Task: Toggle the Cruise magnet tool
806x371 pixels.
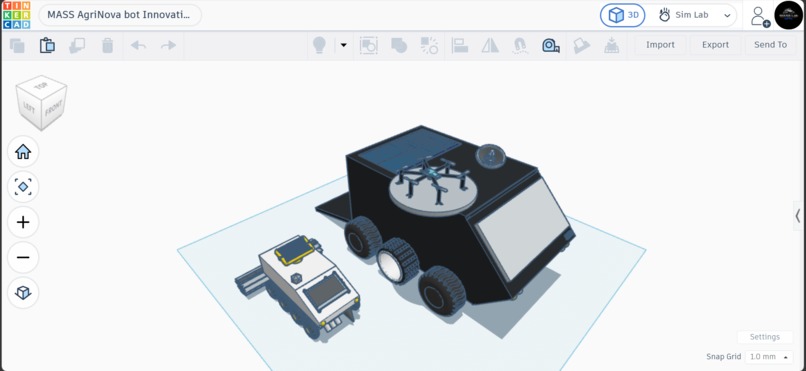Action: click(520, 46)
